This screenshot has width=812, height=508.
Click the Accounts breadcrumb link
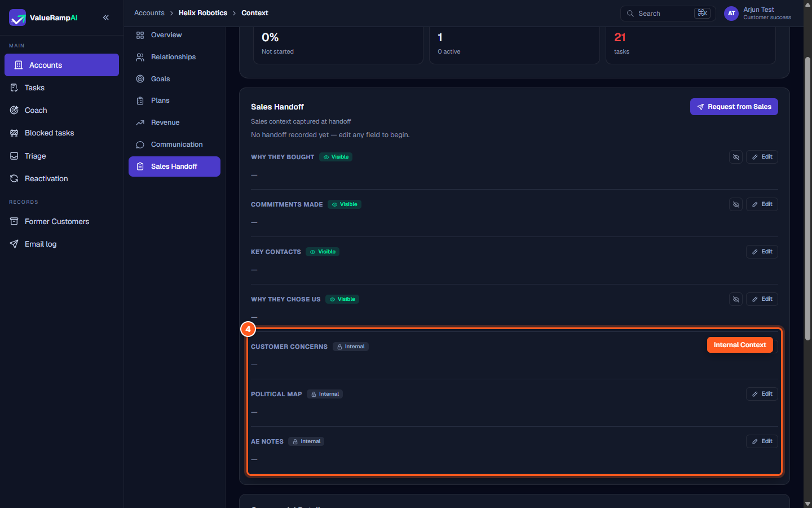(x=149, y=13)
